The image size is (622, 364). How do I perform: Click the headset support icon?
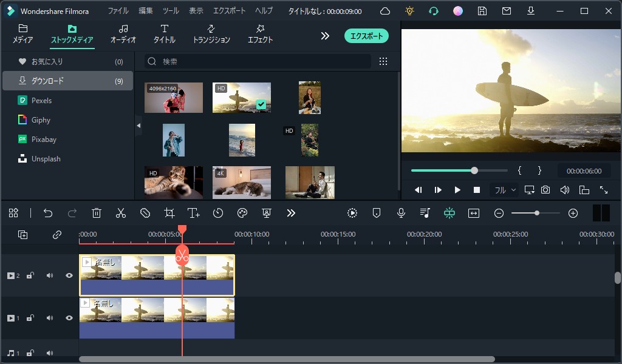[434, 11]
